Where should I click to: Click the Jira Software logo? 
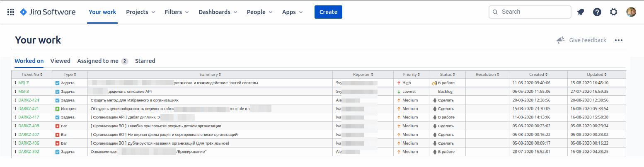pyautogui.click(x=48, y=12)
